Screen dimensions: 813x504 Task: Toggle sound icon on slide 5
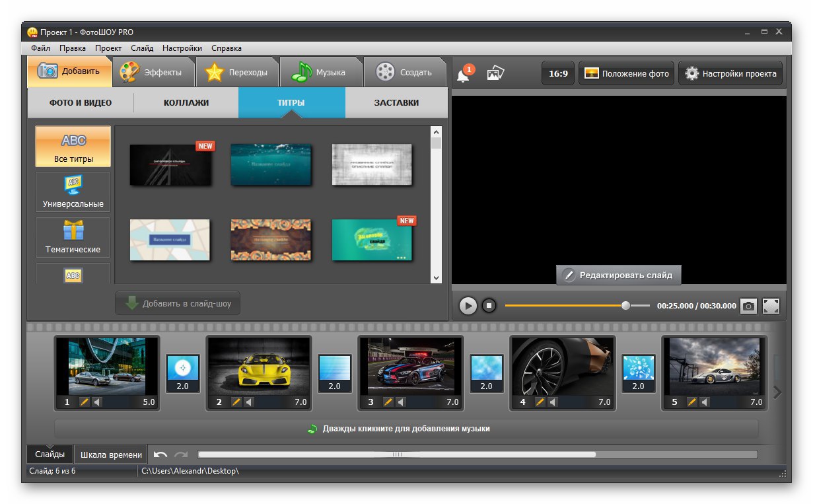point(705,402)
